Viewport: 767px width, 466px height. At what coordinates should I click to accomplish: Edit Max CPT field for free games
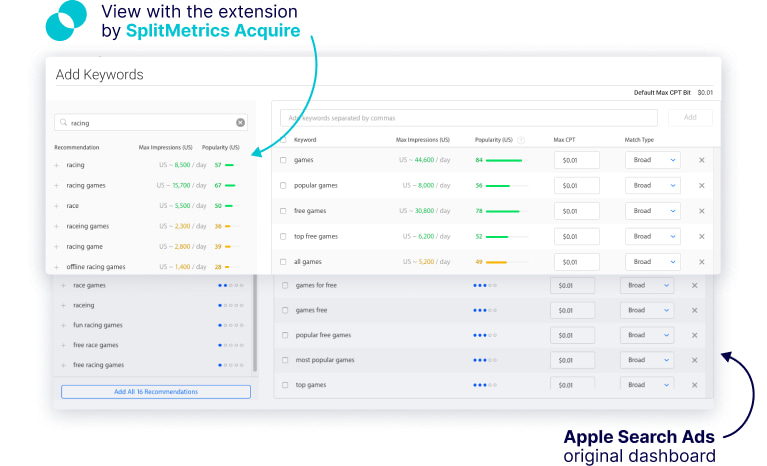[x=577, y=211]
